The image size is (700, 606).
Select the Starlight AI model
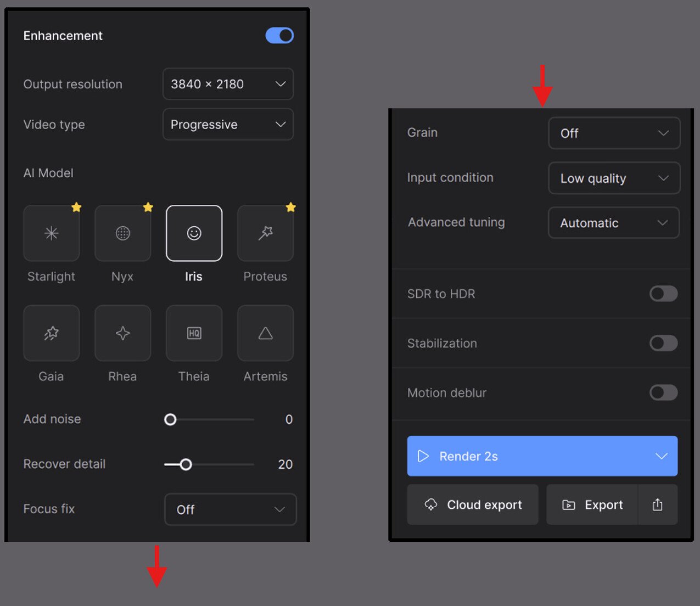pos(51,233)
